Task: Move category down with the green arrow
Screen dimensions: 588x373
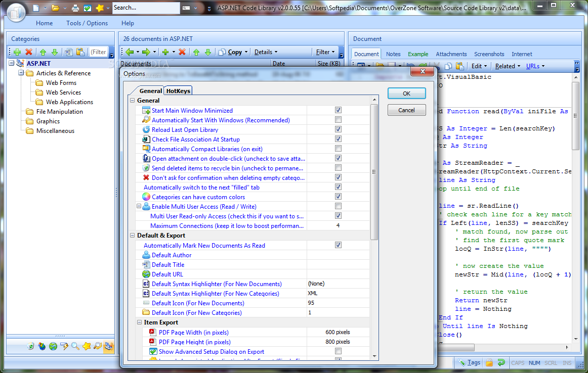Action: pos(55,52)
